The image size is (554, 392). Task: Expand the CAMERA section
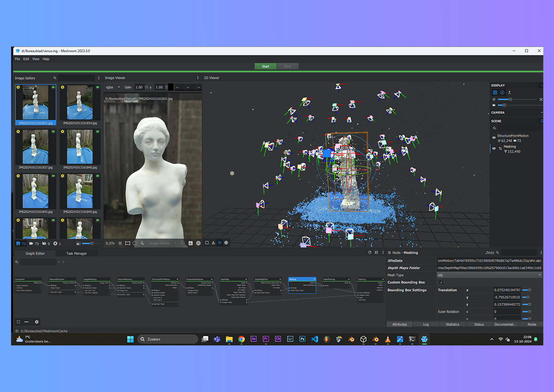click(541, 113)
